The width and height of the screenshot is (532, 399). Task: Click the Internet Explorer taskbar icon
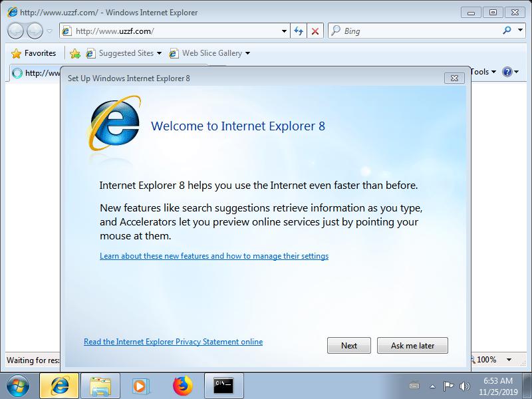pos(59,386)
